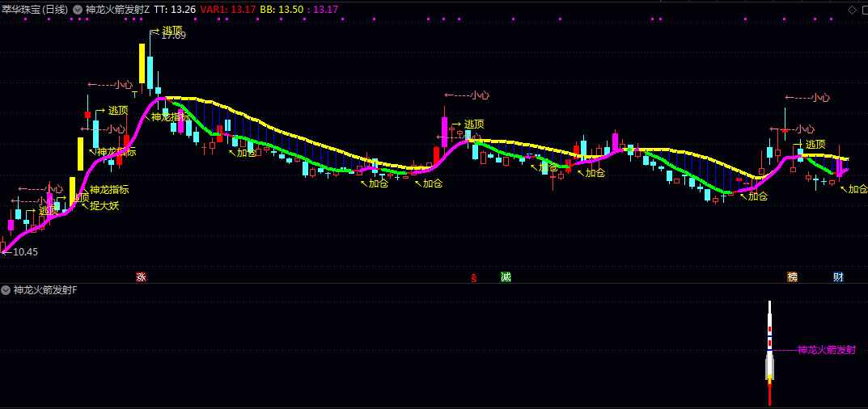Open the 神龙火箭发射Z indicator dropdown arrow
Screen dimensions: 868x409
tap(78, 10)
